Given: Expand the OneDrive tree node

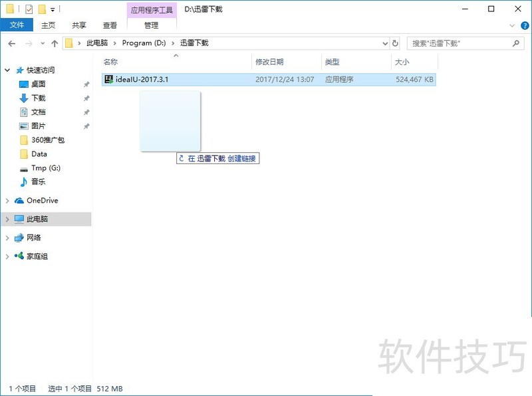Looking at the screenshot, I should click(x=7, y=201).
